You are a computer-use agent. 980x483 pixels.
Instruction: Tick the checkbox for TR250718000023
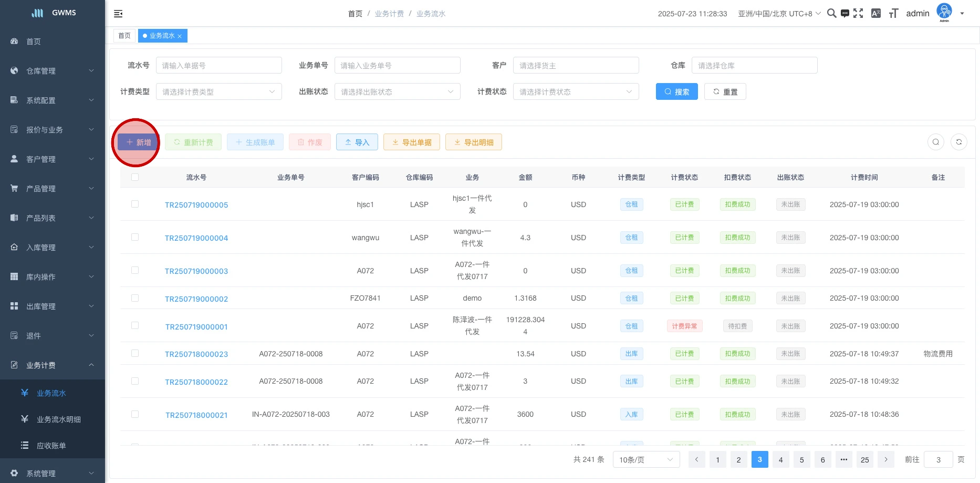tap(135, 353)
